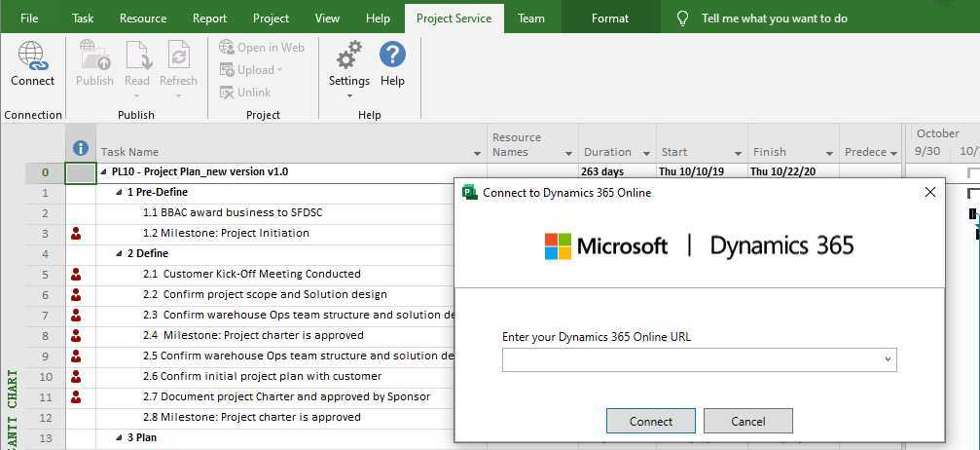Switch to the Format ribbon tab
The height and width of the screenshot is (450, 980).
tap(610, 19)
